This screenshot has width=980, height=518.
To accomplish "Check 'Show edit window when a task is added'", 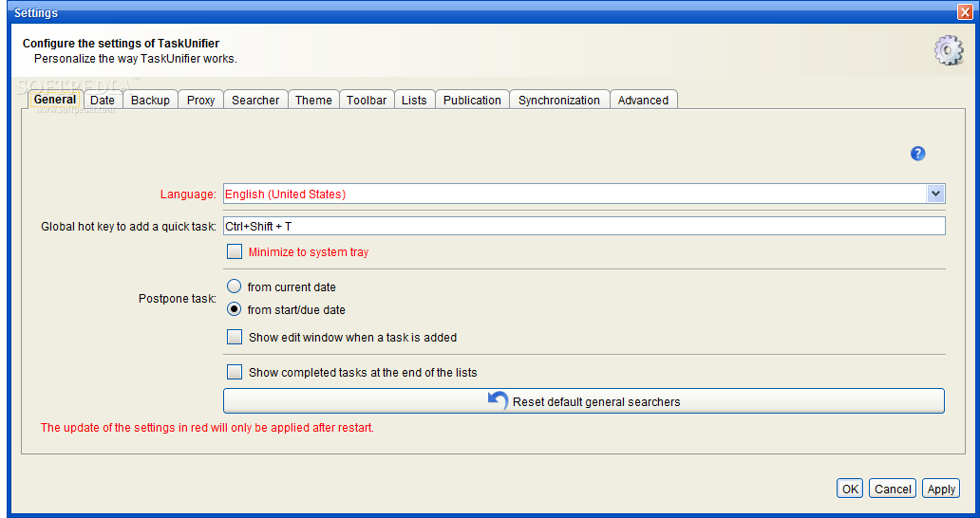I will (x=235, y=337).
